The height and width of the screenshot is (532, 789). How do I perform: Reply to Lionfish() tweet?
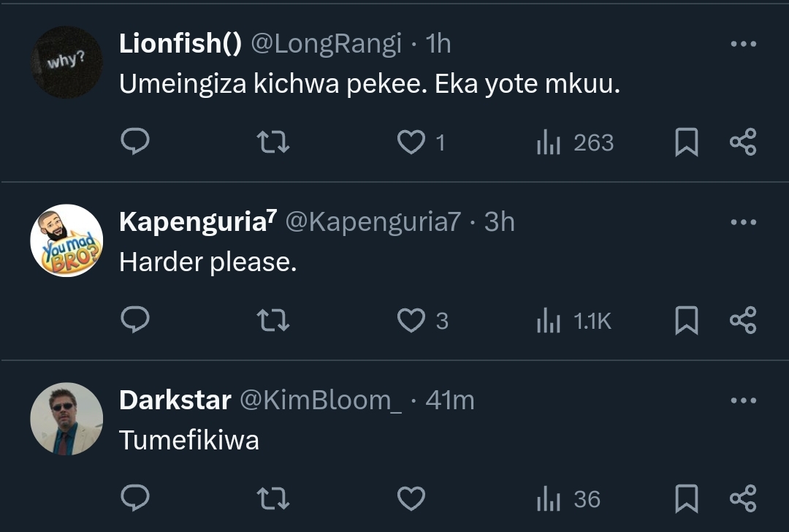coord(134,142)
